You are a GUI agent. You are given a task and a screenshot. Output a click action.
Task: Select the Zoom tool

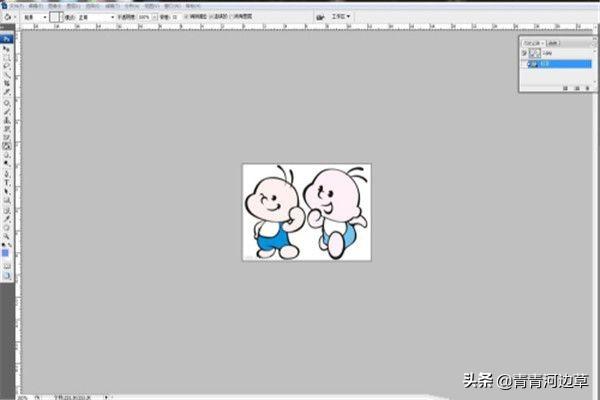click(x=6, y=237)
